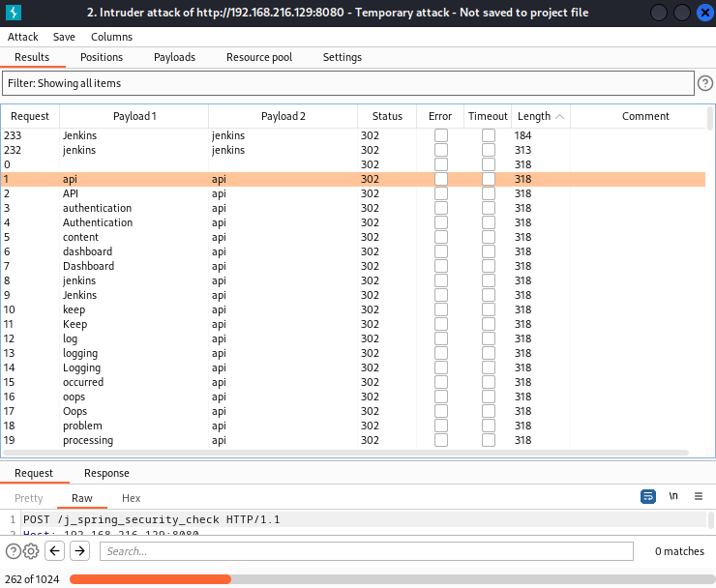Select the Oops payload in request 17
This screenshot has height=588, width=716.
coord(75,411)
